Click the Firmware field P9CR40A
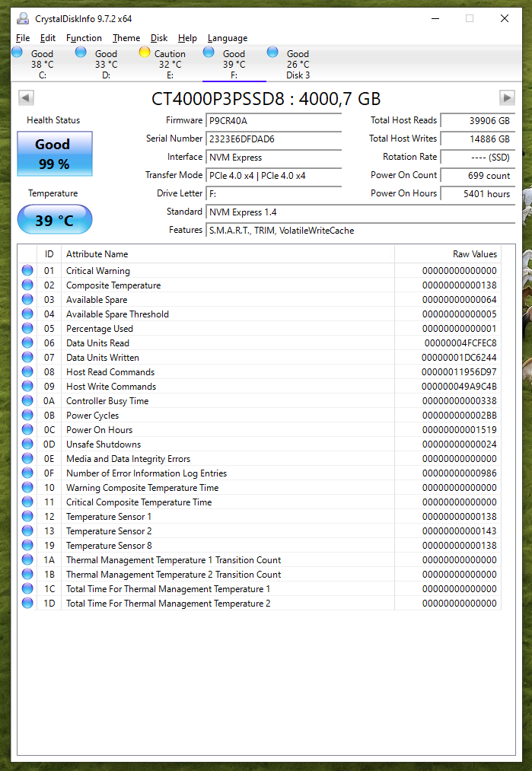 click(x=273, y=120)
